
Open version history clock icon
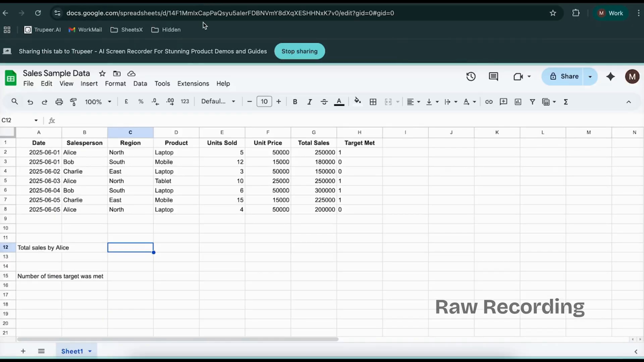[x=471, y=76]
